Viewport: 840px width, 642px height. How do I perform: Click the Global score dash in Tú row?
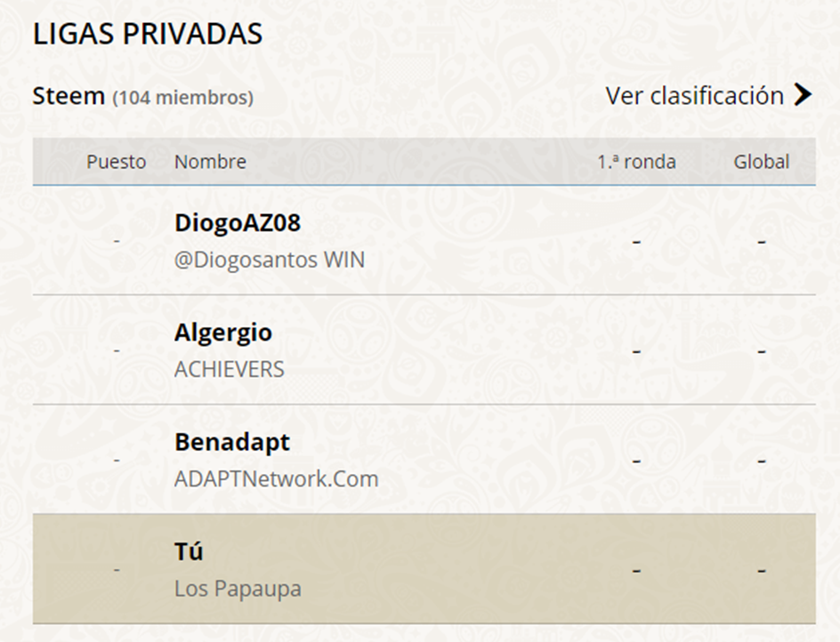click(762, 571)
